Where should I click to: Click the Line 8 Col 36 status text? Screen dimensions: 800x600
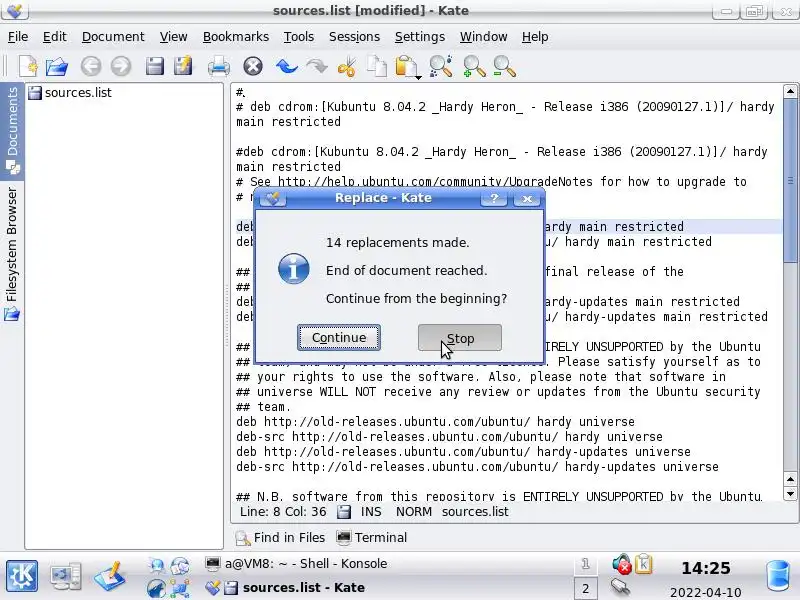283,511
